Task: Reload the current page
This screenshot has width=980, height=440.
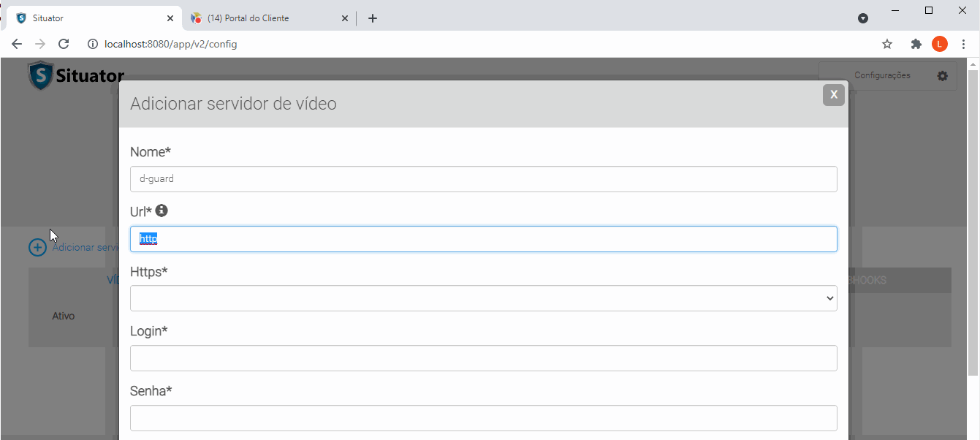Action: (64, 44)
